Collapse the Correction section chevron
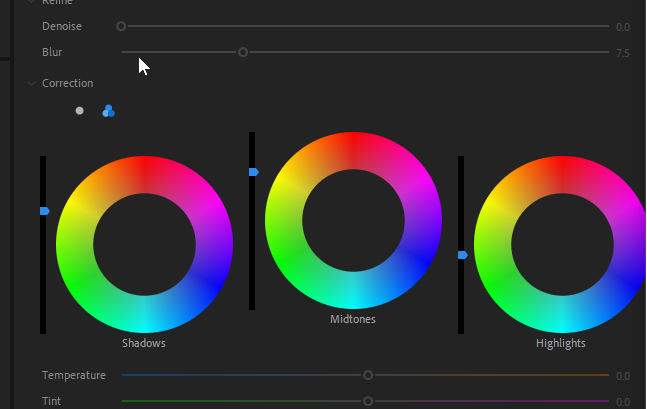The height and width of the screenshot is (409, 647). coord(32,84)
